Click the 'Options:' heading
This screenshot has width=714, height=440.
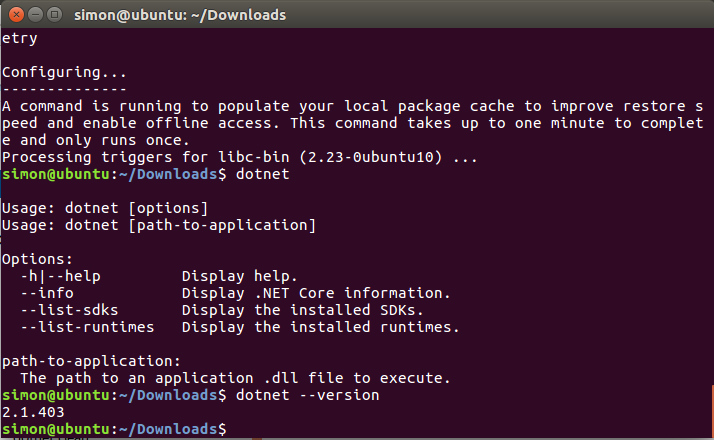click(x=37, y=259)
